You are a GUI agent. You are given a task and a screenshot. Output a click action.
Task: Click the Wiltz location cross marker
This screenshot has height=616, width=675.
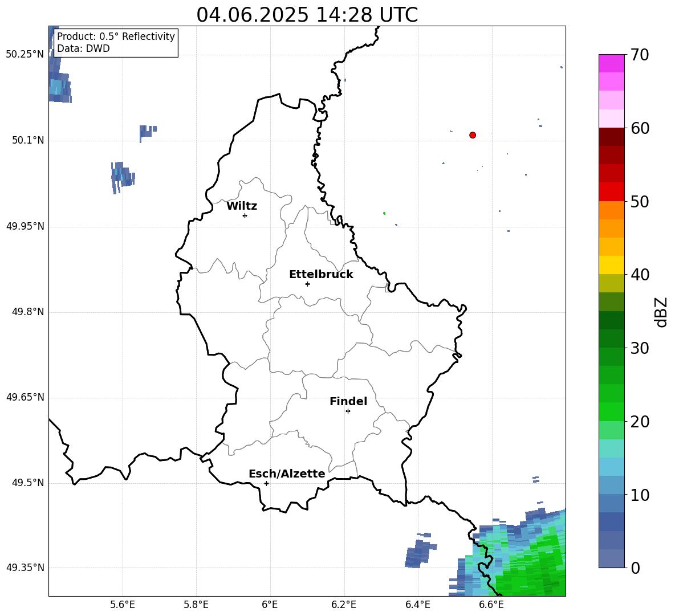[245, 215]
